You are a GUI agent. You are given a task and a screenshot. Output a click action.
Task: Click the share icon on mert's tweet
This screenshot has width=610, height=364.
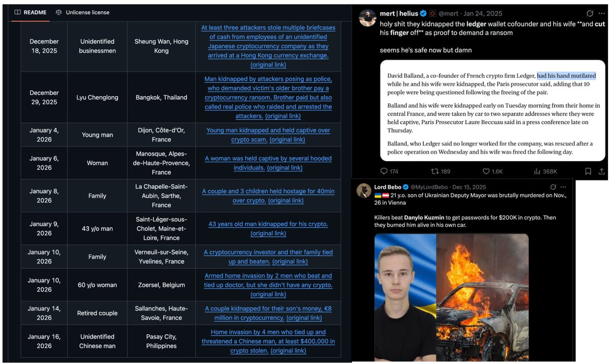click(x=601, y=171)
